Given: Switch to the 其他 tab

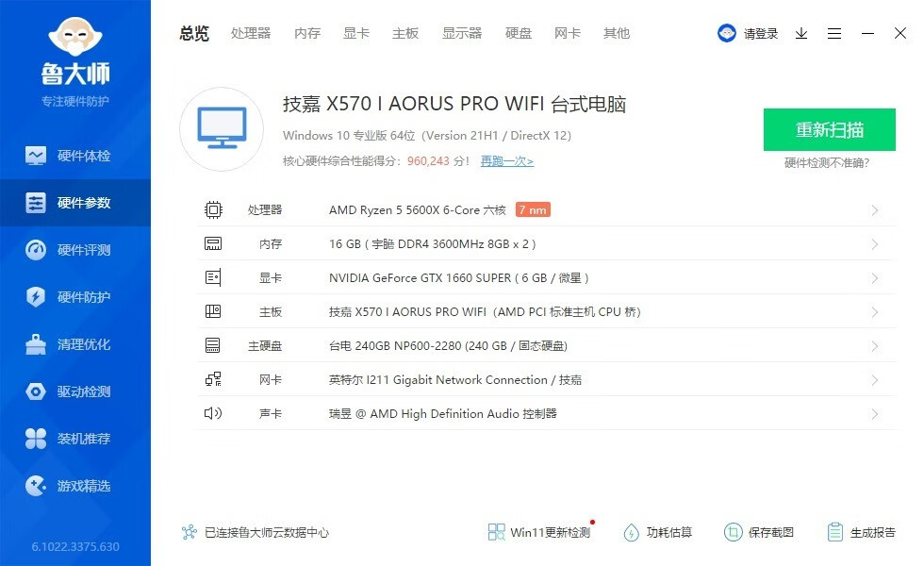Looking at the screenshot, I should tap(617, 34).
